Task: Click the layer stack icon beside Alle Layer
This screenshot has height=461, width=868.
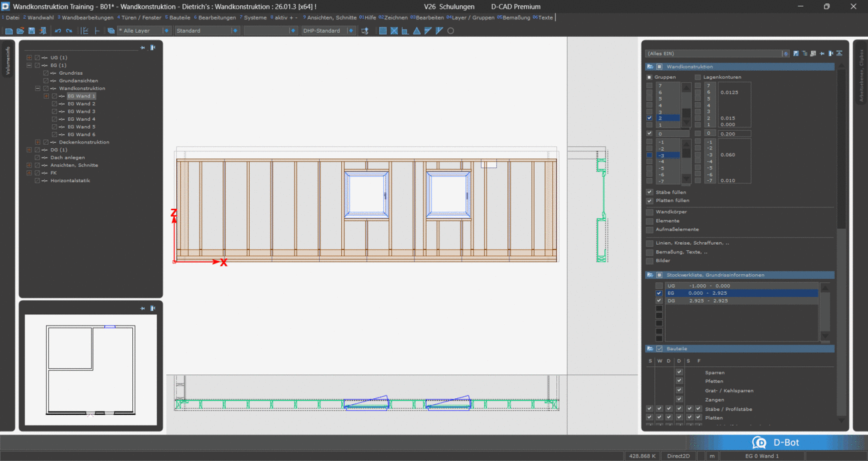Action: (x=111, y=31)
